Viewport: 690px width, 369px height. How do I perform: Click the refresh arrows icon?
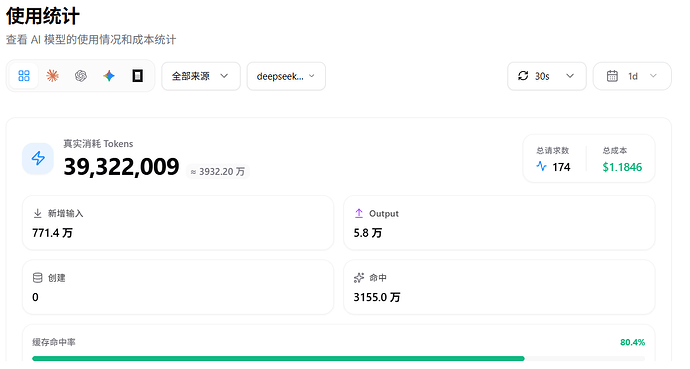(523, 76)
